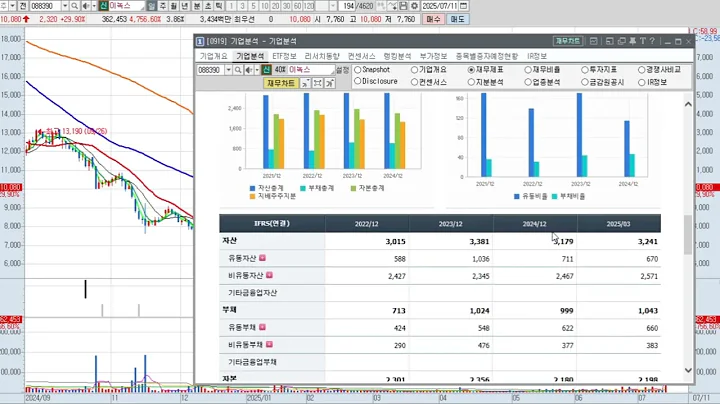This screenshot has height=404, width=720.
Task: Select the 월 monthly chart period button
Action: [174, 6]
